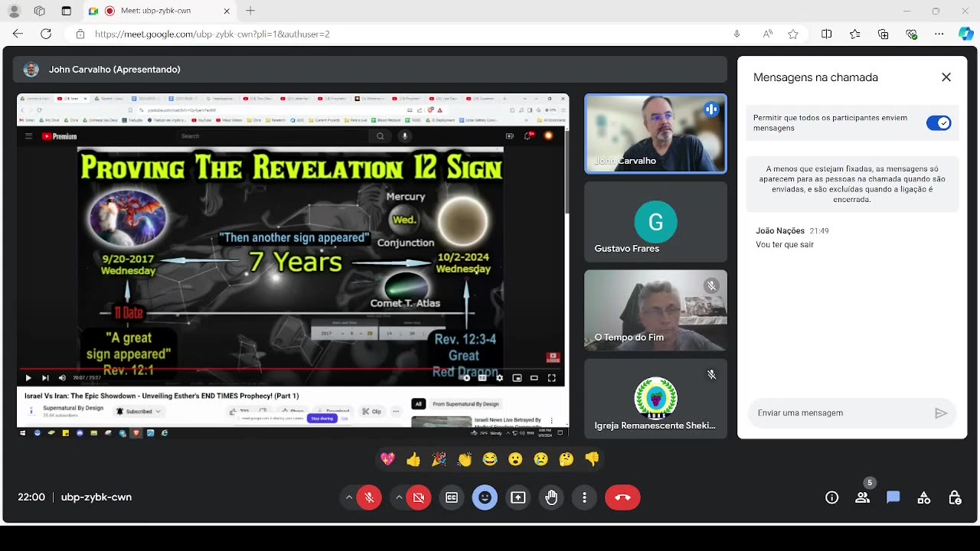Open fullscreen on presented YouTube video
The image size is (980, 551).
coord(551,378)
